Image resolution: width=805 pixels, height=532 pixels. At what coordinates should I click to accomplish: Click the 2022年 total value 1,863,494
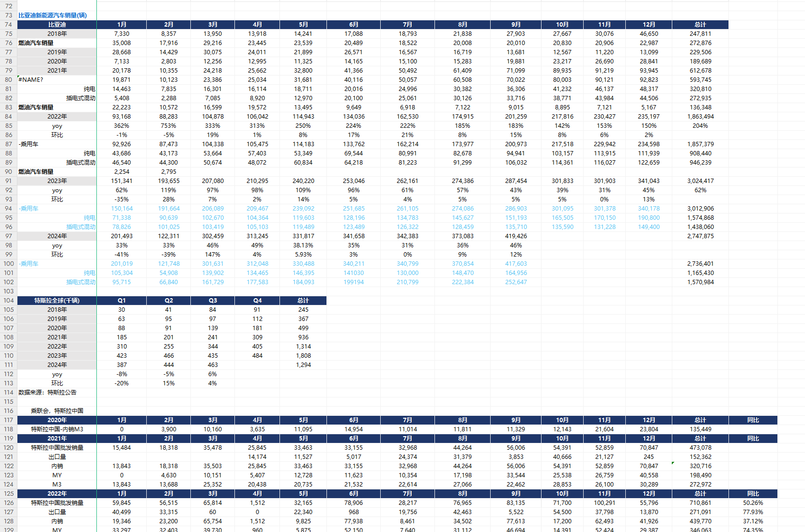point(700,117)
